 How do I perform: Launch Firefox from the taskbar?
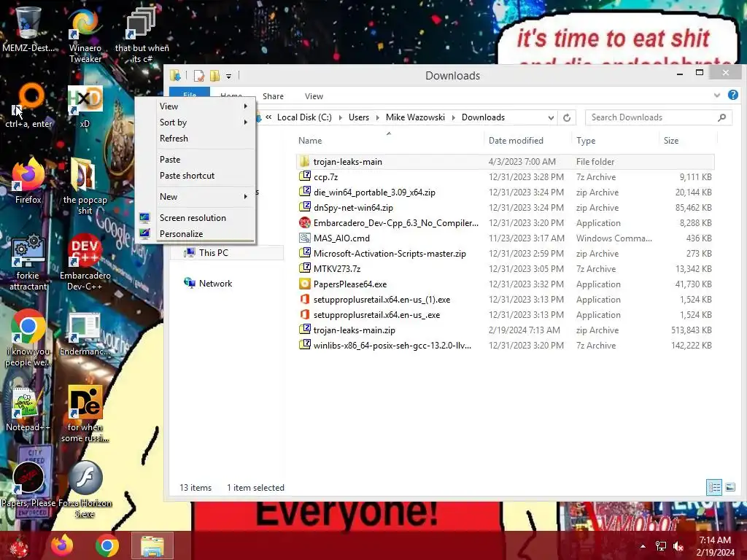[x=62, y=545]
